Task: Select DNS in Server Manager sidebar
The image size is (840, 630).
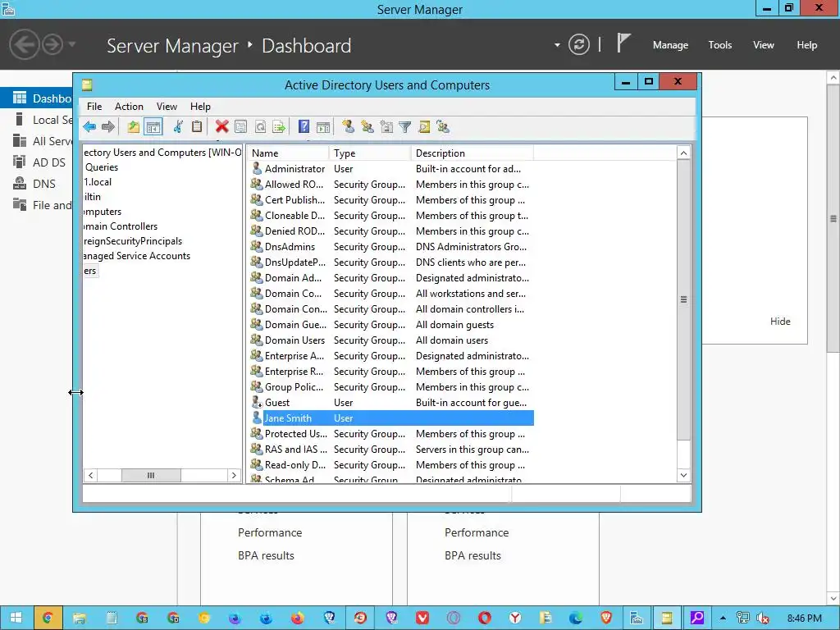Action: tap(36, 184)
